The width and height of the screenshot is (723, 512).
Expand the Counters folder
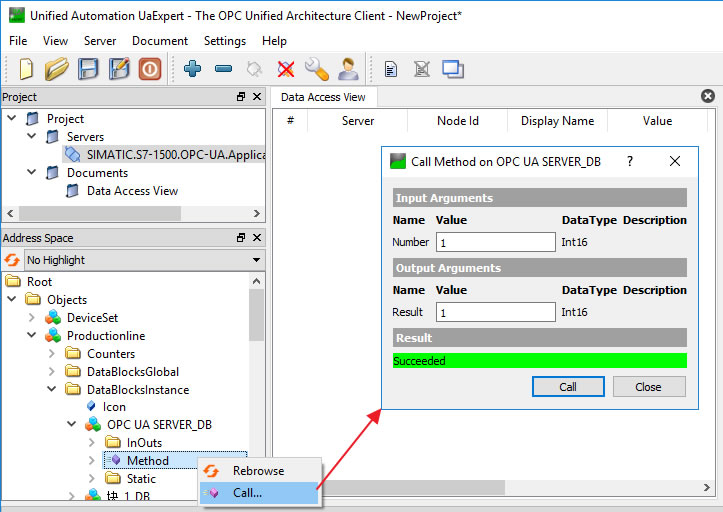pos(52,353)
